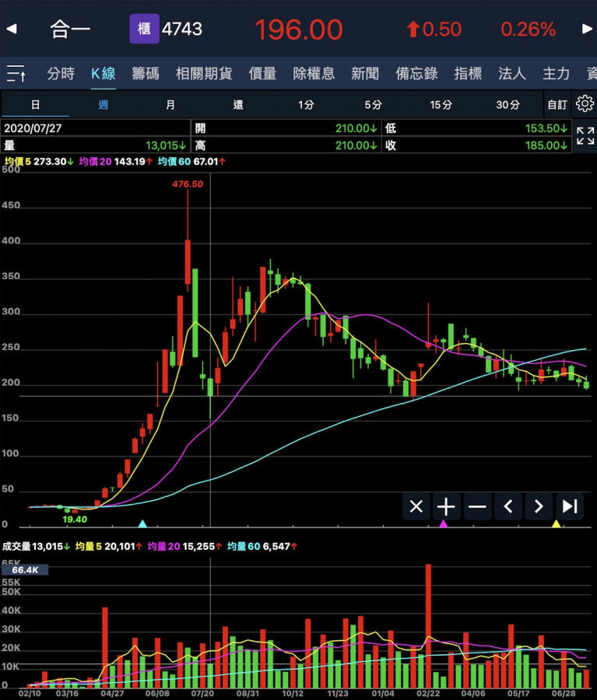Select 5分 minute interval
This screenshot has width=597, height=700.
(x=373, y=104)
